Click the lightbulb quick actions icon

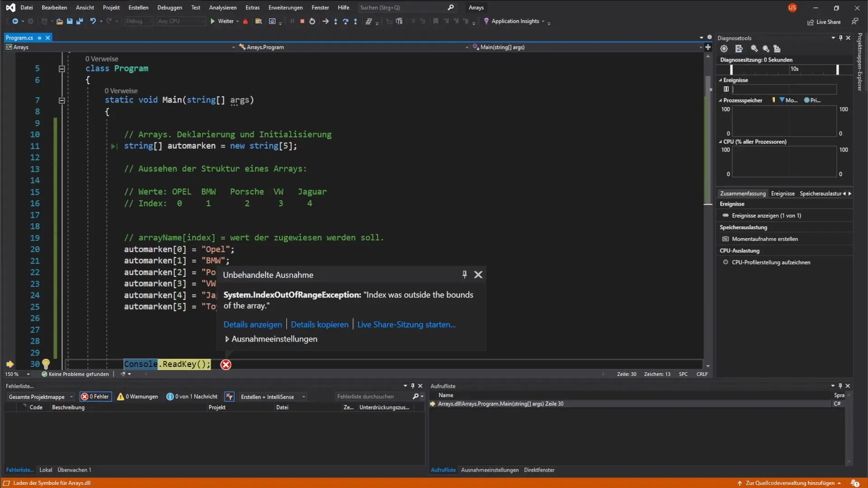tap(46, 364)
